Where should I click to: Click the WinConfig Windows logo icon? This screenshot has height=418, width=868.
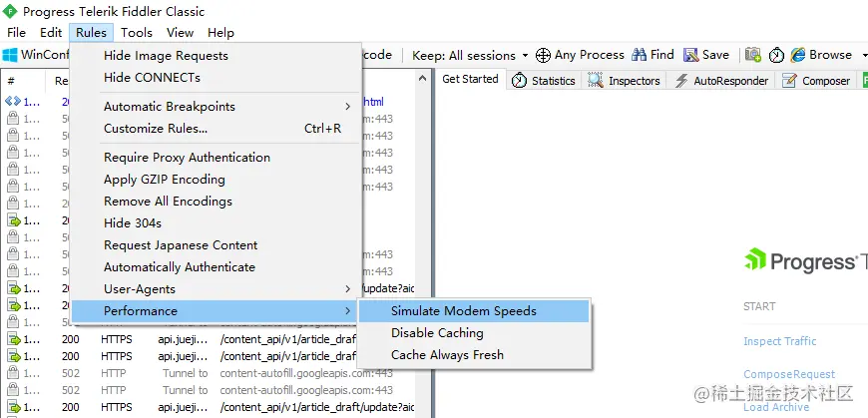pos(10,55)
